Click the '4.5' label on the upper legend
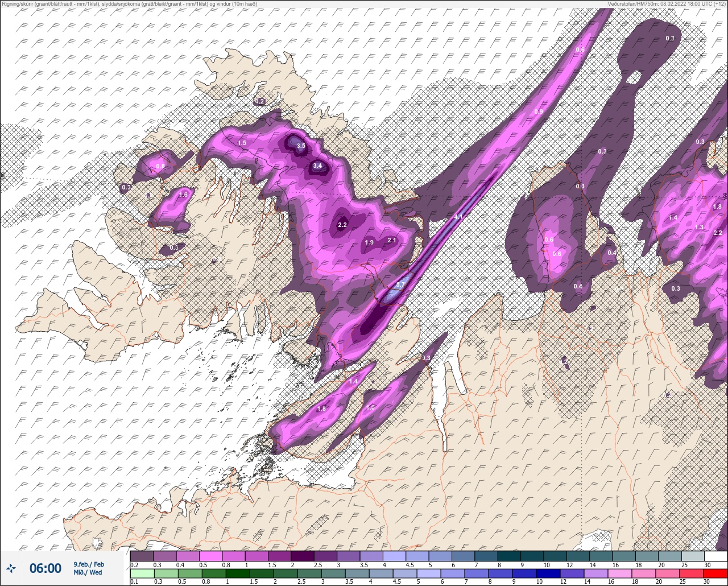The width and height of the screenshot is (728, 586). click(x=410, y=564)
